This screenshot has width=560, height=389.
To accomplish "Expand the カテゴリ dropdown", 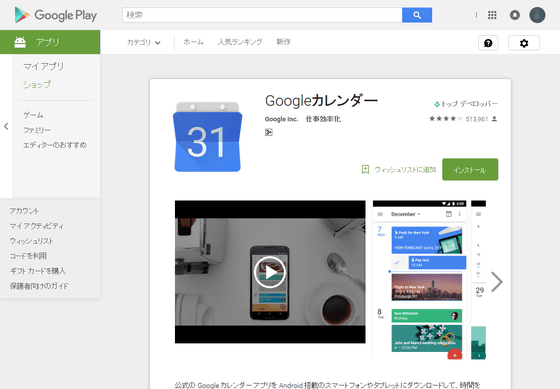I will [x=144, y=42].
